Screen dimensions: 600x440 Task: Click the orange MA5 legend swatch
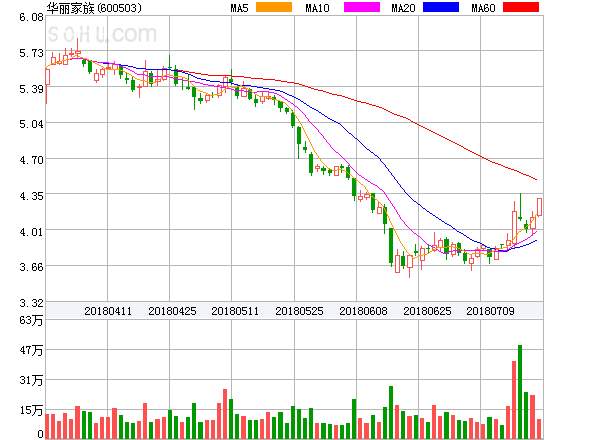coord(274,7)
